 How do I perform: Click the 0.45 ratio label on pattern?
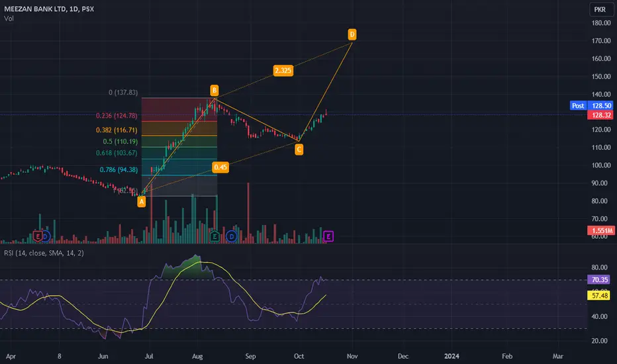[x=220, y=167]
